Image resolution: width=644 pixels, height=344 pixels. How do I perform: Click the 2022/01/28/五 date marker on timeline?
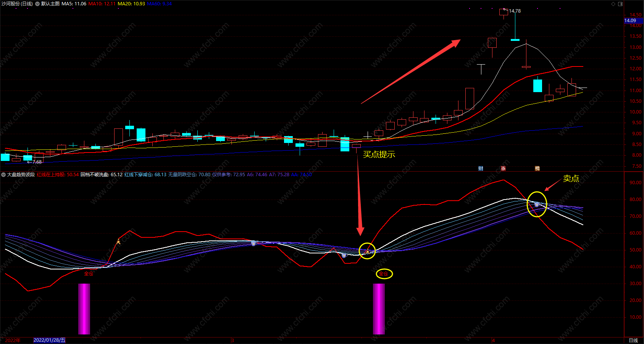pos(50,340)
